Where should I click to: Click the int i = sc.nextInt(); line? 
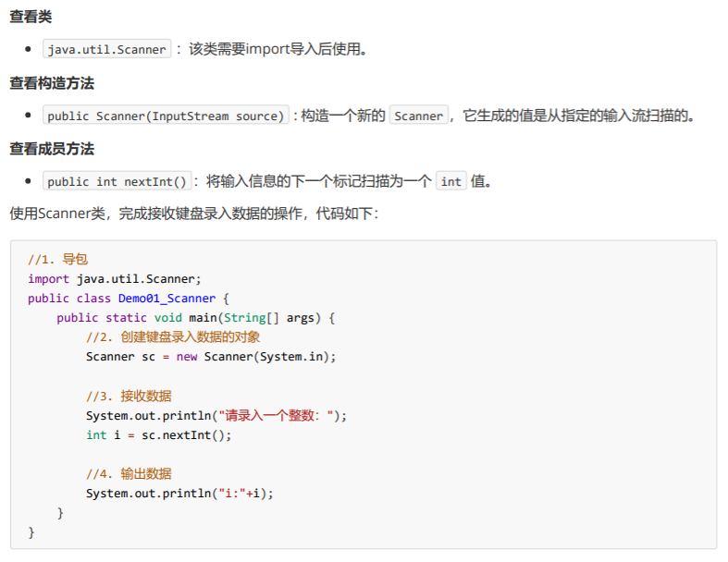coord(159,434)
